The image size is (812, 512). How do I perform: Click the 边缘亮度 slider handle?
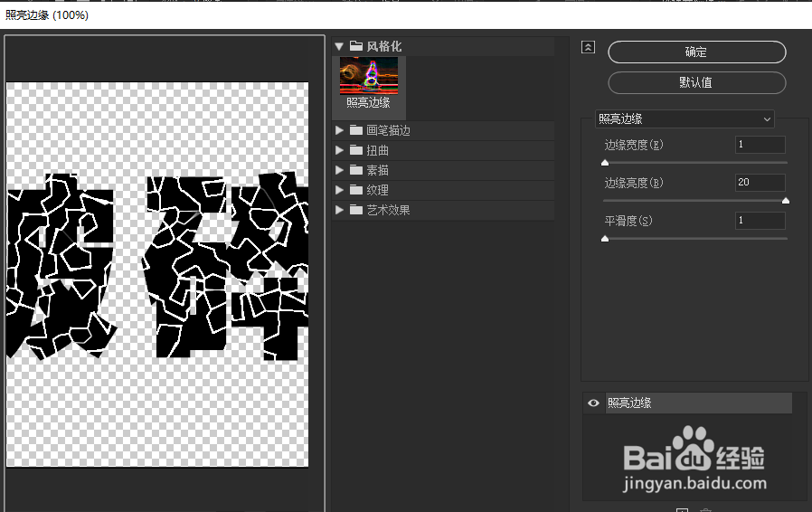(x=786, y=201)
